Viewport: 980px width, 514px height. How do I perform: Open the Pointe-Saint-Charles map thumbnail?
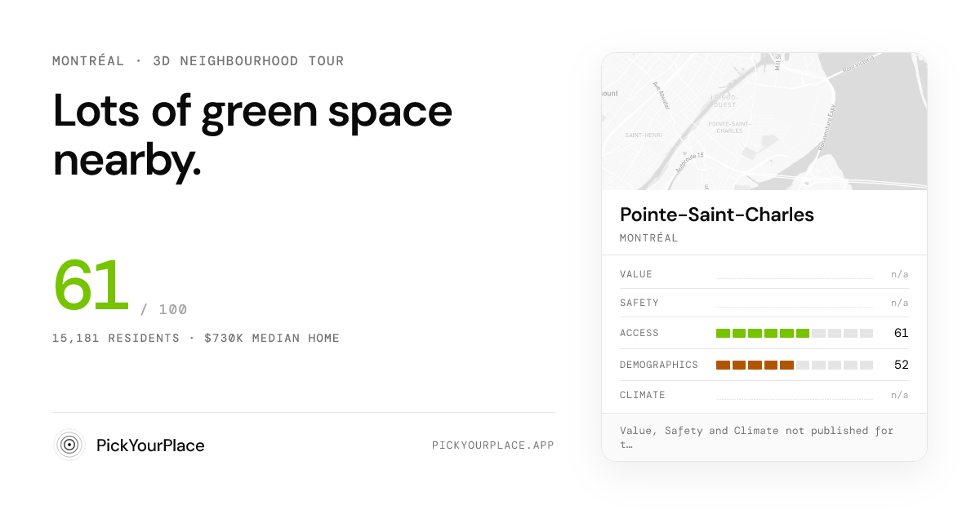click(x=764, y=122)
